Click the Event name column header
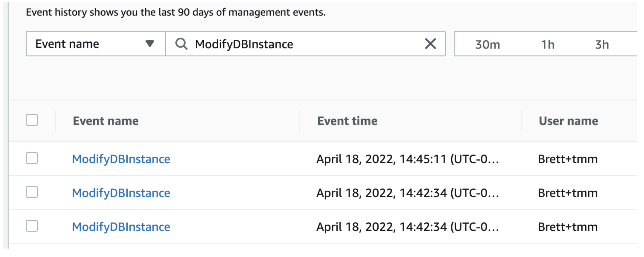 (105, 121)
